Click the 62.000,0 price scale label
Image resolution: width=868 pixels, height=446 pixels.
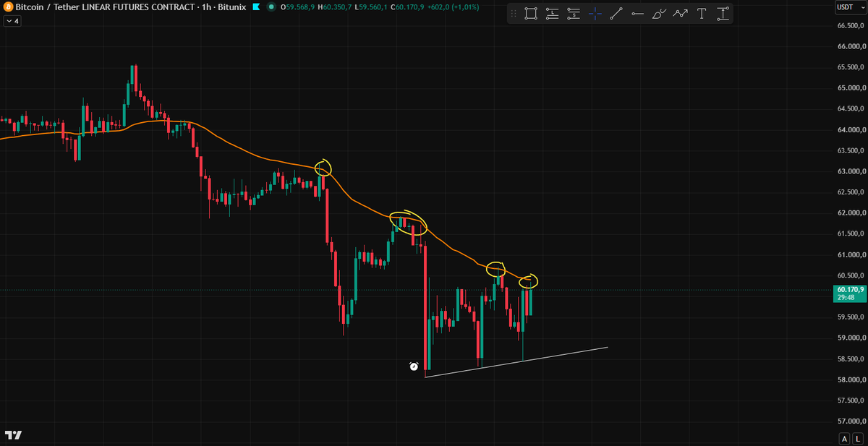851,213
